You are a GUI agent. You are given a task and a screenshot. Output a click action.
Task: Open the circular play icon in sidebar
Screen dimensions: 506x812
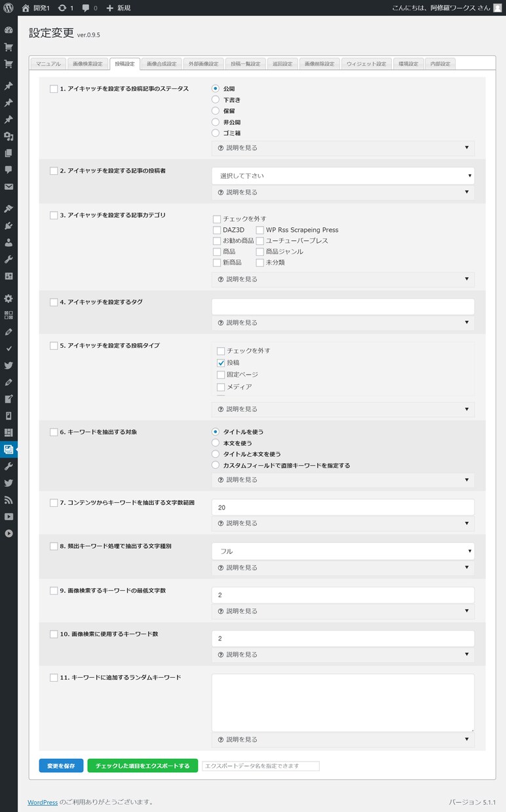coord(9,533)
